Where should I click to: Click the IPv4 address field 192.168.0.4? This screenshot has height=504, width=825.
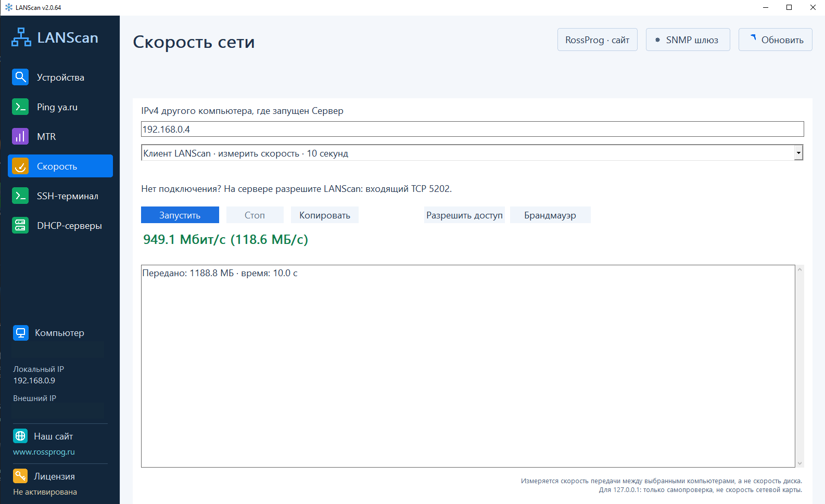tap(472, 129)
